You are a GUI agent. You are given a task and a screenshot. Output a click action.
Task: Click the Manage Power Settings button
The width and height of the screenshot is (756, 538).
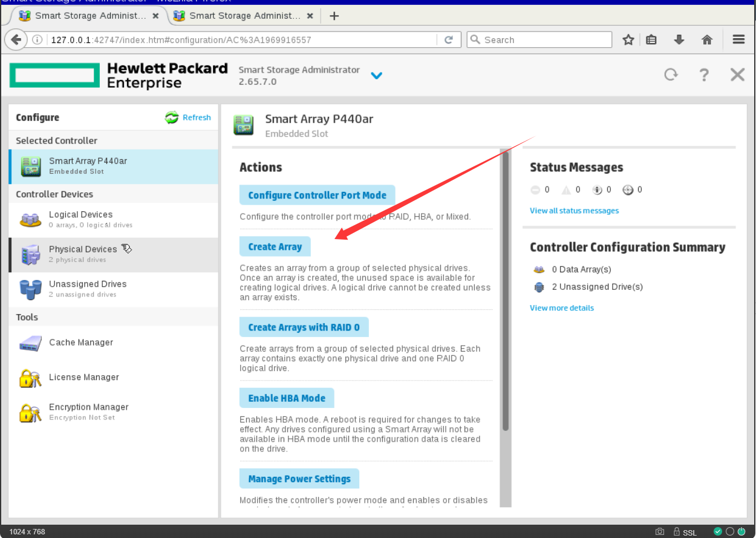click(x=299, y=479)
